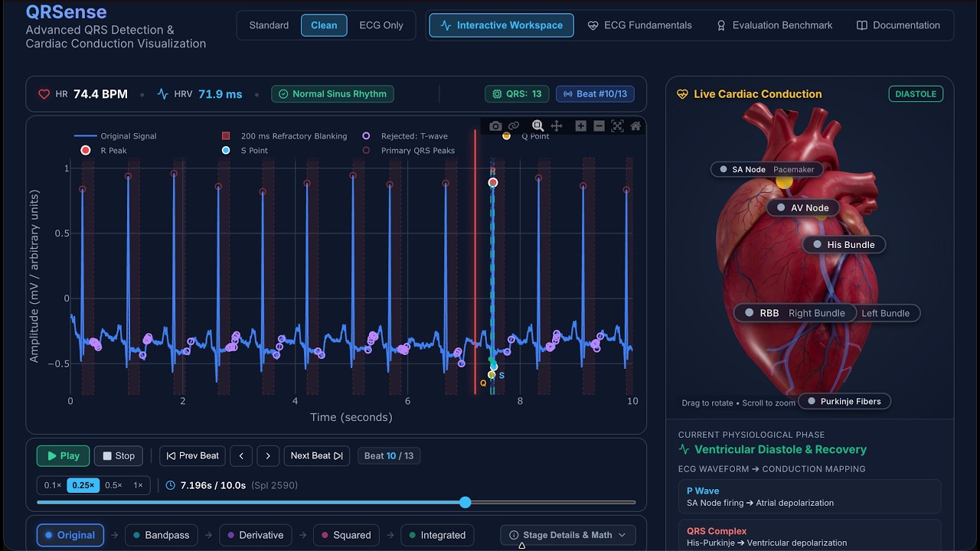Click the HRV waveform icon

tap(163, 94)
